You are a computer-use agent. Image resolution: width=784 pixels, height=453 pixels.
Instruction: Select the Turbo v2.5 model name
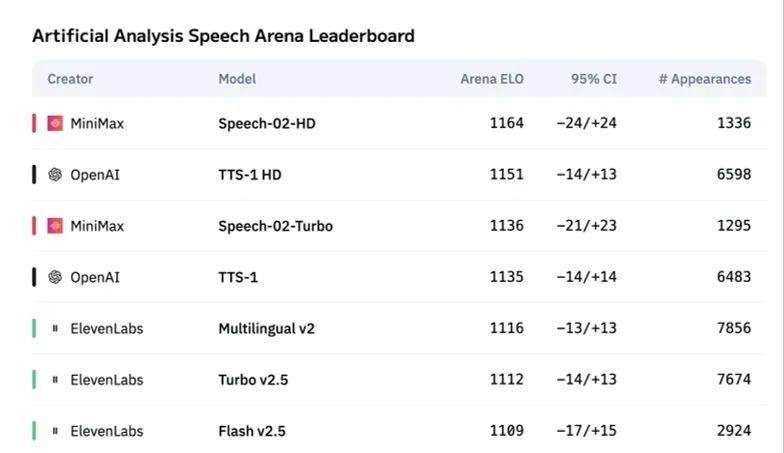(x=254, y=380)
